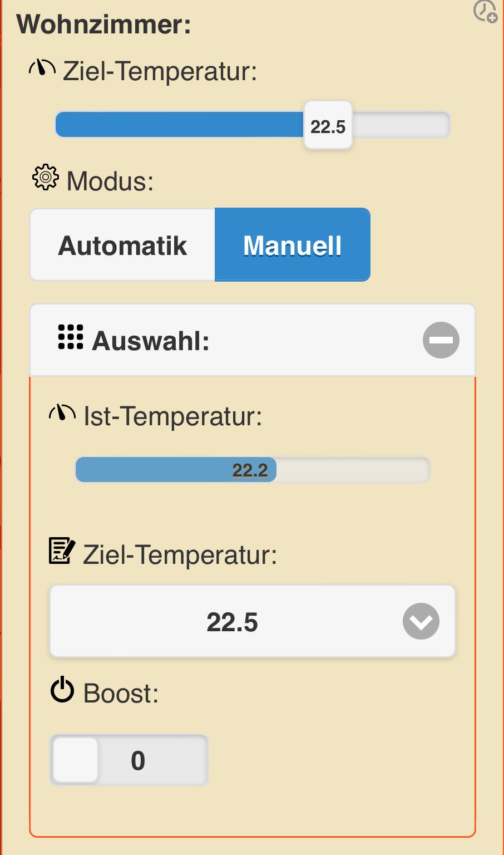Viewport: 504px width, 855px height.
Task: Toggle the Boost switch
Action: [129, 760]
